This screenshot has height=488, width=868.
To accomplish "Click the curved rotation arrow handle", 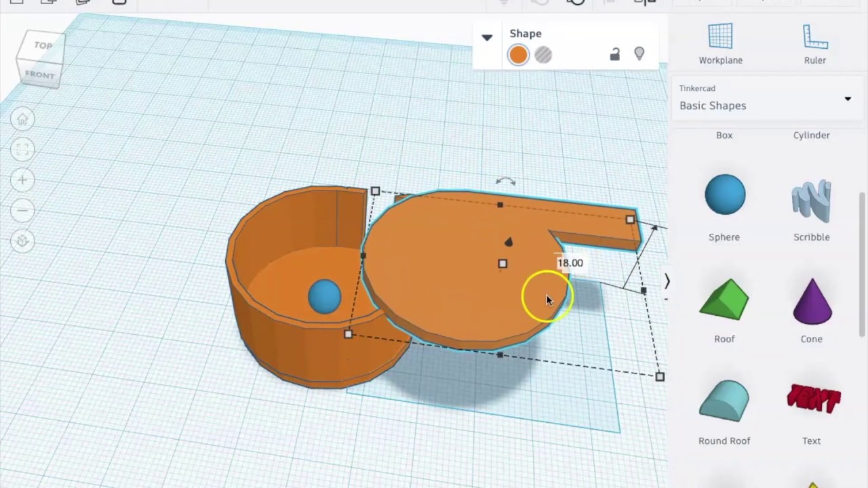I will pyautogui.click(x=505, y=182).
